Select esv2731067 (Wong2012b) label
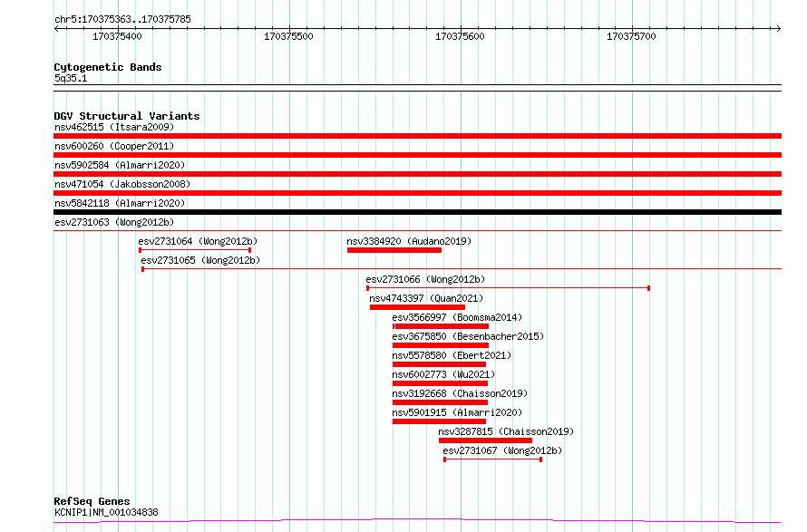This screenshot has height=532, width=807. pos(503,450)
